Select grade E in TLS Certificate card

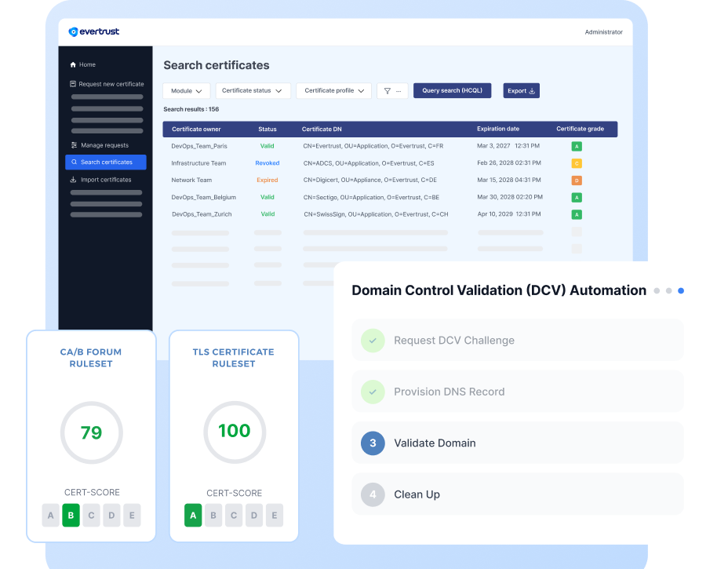[275, 515]
